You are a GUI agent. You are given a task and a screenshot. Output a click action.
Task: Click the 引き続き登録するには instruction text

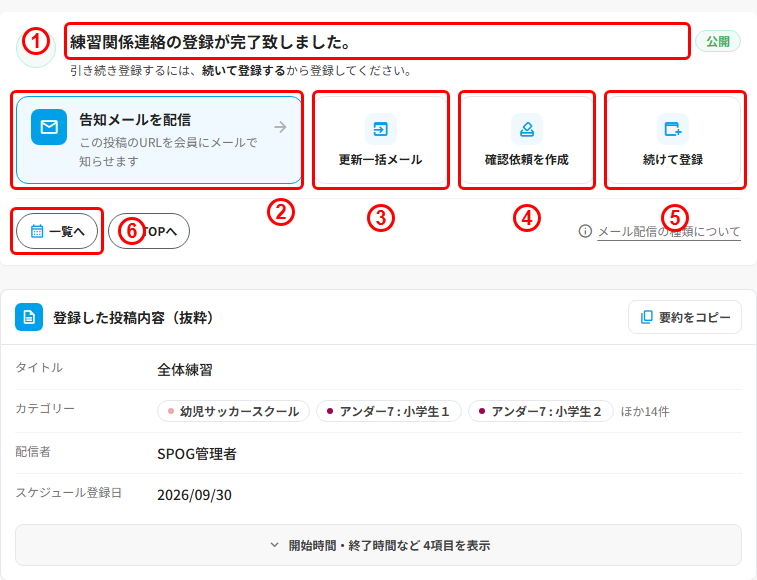(x=241, y=71)
